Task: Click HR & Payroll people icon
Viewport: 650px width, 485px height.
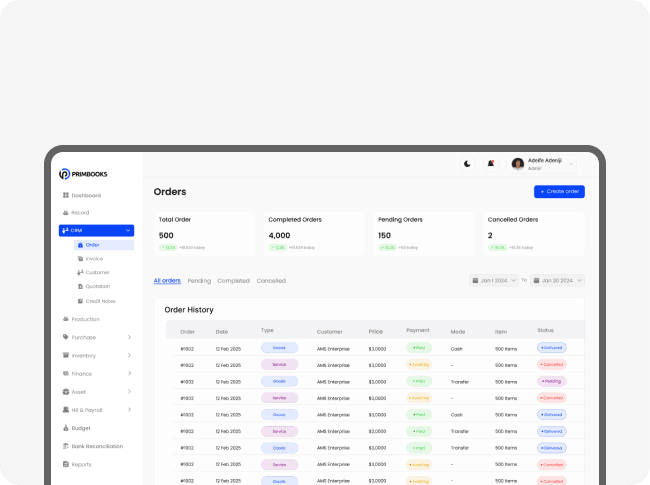Action: [x=65, y=410]
